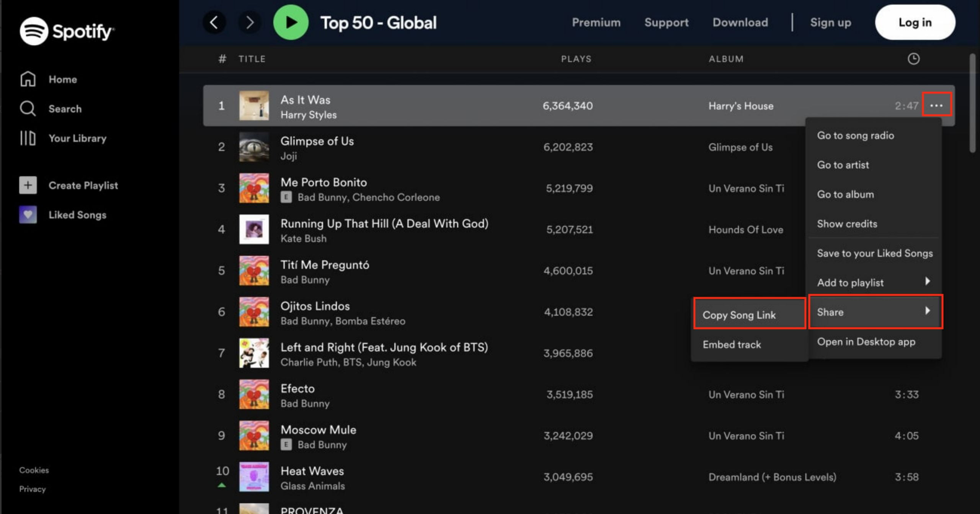
Task: Open the Go to song radio option
Action: (x=856, y=136)
